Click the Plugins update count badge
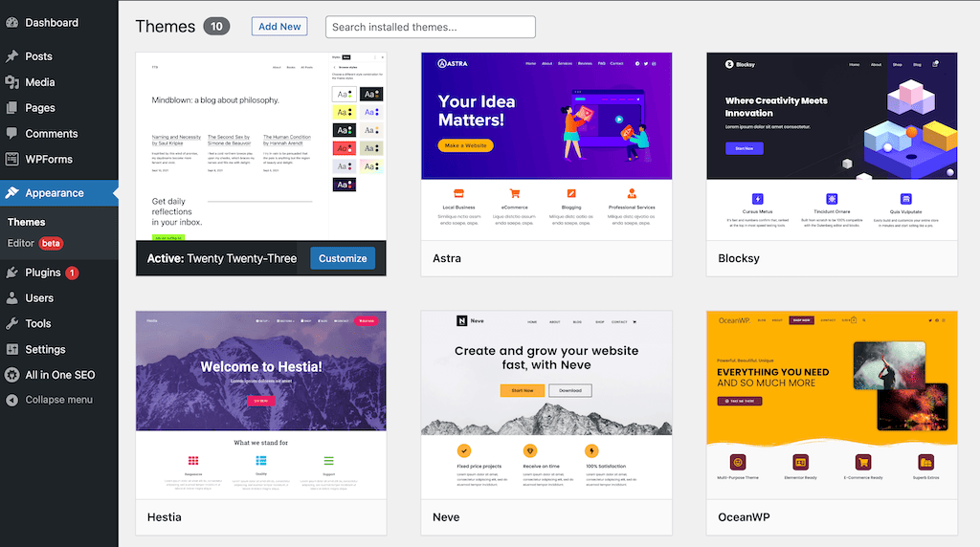The image size is (980, 547). (x=72, y=273)
